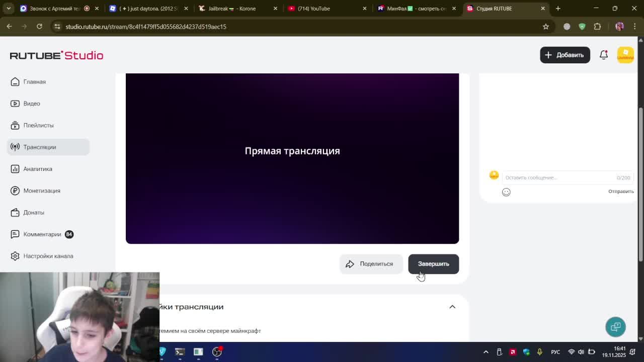Open the browser profile avatar
The width and height of the screenshot is (644, 362).
click(x=619, y=27)
